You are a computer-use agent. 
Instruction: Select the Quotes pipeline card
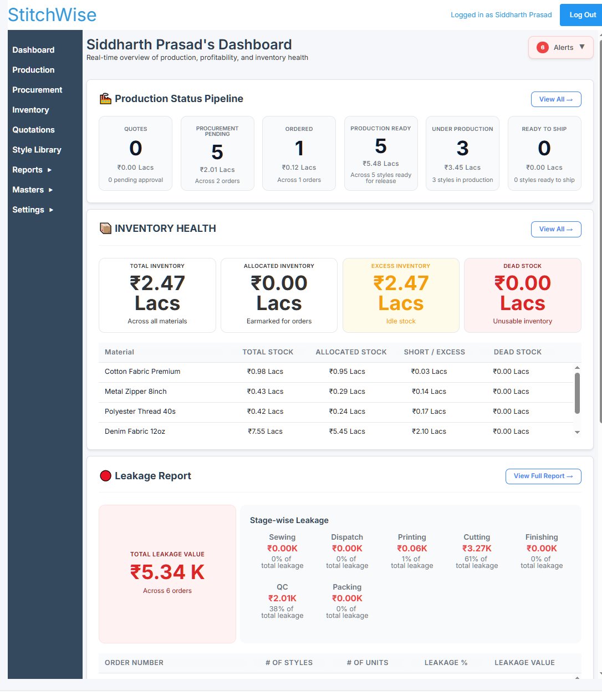tap(136, 153)
